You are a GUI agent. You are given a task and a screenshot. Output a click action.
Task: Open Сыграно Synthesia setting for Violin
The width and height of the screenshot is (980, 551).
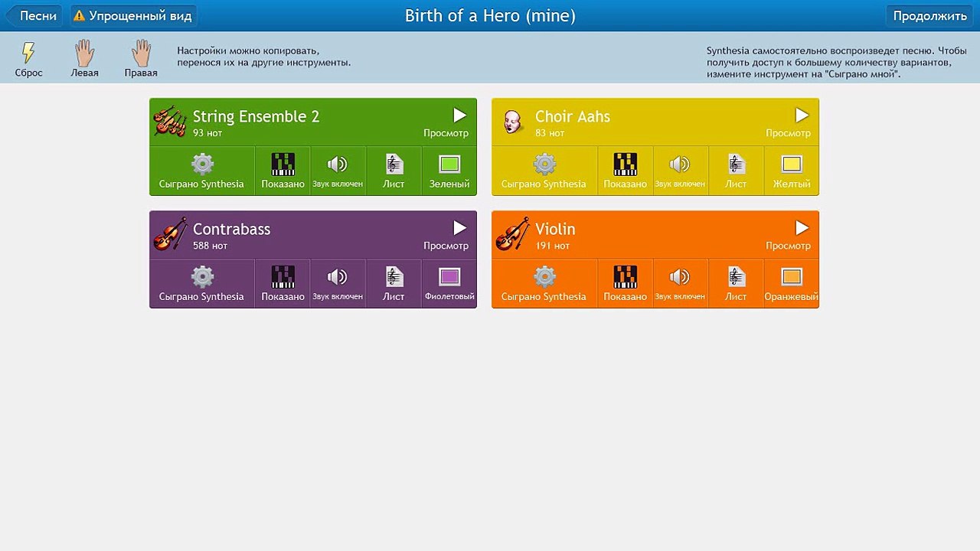click(x=544, y=283)
